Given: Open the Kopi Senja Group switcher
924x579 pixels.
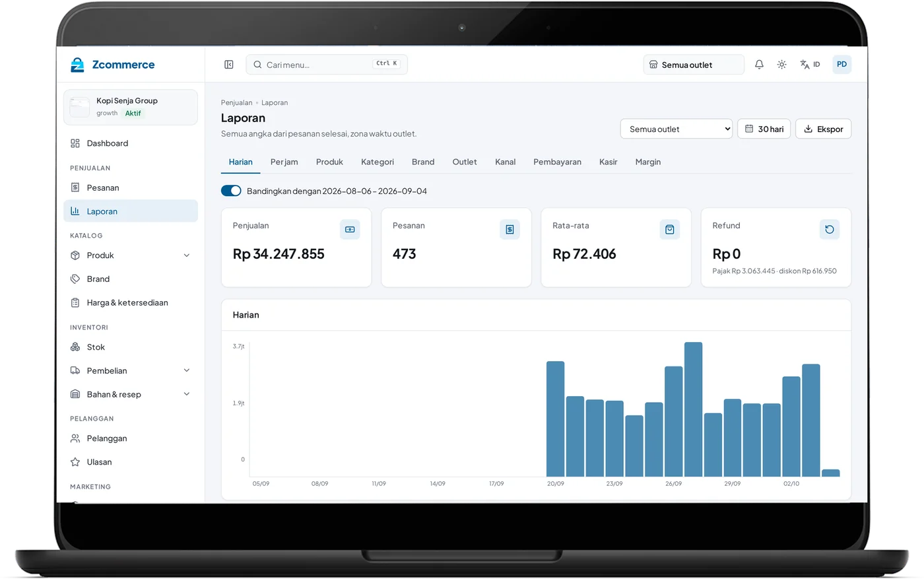Looking at the screenshot, I should tap(131, 107).
